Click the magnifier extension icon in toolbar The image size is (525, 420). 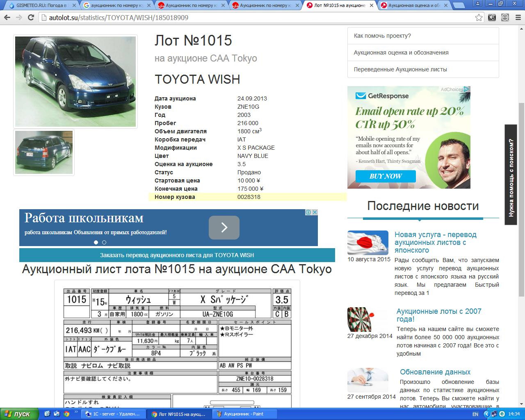coord(505,18)
